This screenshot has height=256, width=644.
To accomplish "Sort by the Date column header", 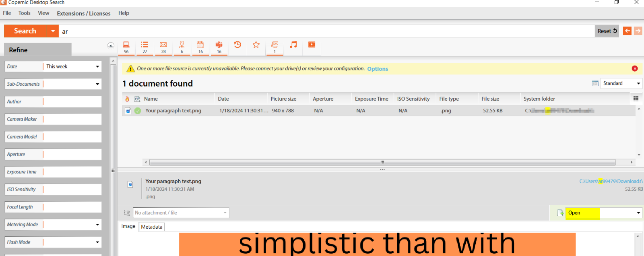I will [223, 99].
